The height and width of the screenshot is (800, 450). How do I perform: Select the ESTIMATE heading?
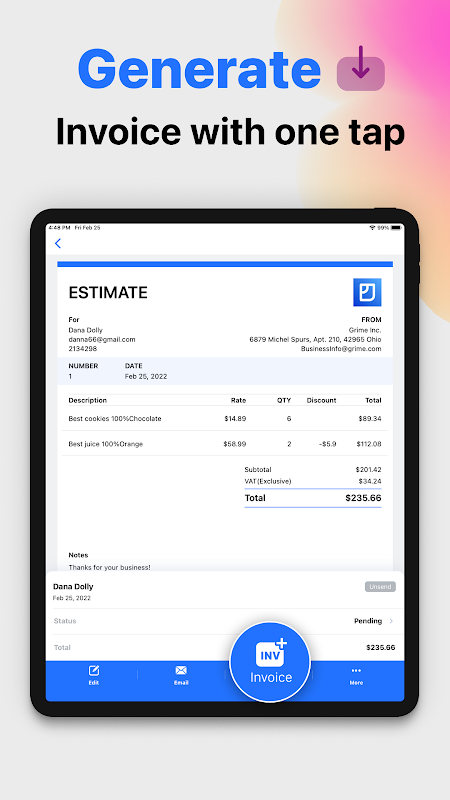tap(108, 293)
